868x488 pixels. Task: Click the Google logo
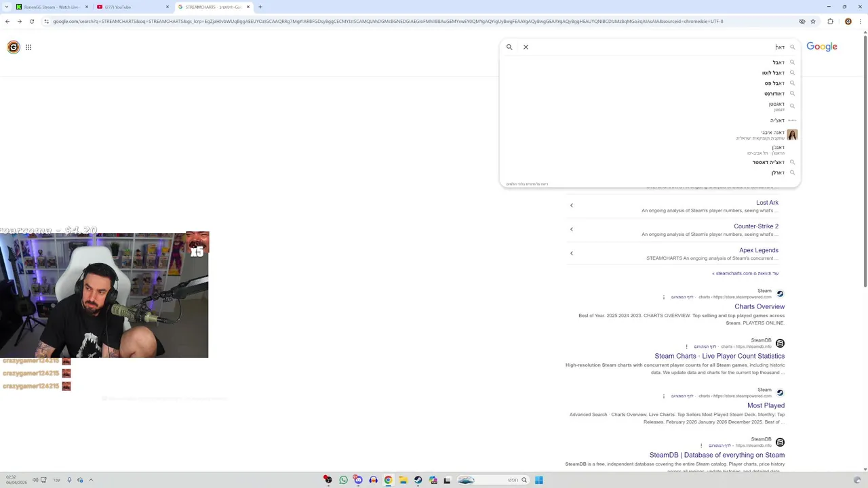coord(822,47)
